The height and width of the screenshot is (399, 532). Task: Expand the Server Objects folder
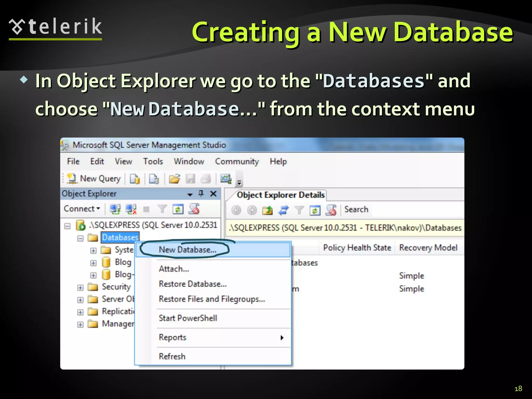(81, 300)
